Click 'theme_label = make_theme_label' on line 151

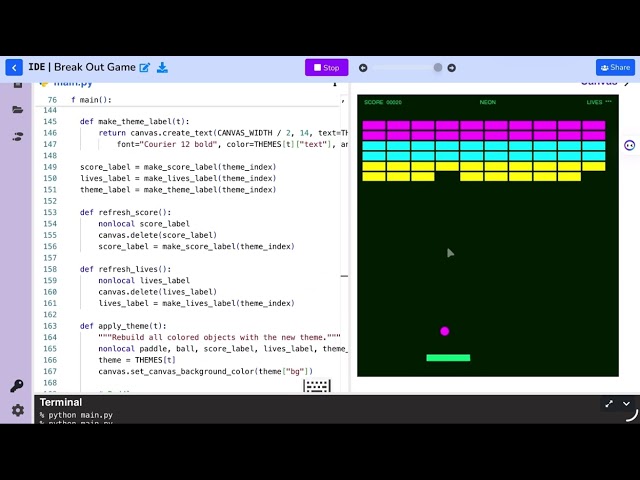178,190
